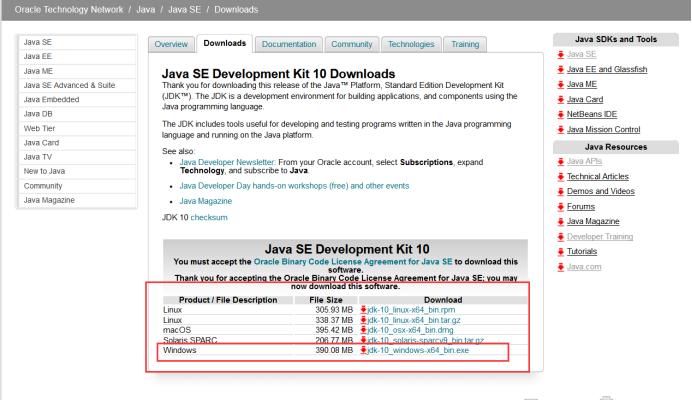Click Oracle Technology Network breadcrumb

69,10
